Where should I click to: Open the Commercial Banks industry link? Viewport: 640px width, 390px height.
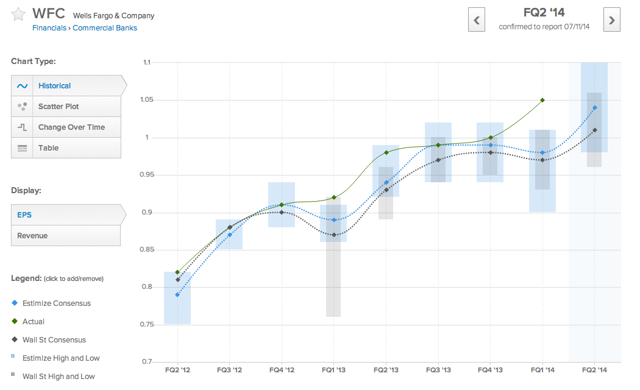(105, 28)
